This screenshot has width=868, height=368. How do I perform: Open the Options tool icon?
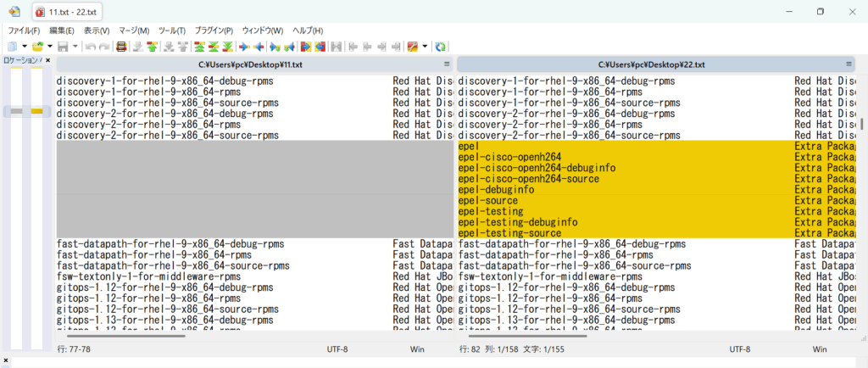(x=412, y=46)
